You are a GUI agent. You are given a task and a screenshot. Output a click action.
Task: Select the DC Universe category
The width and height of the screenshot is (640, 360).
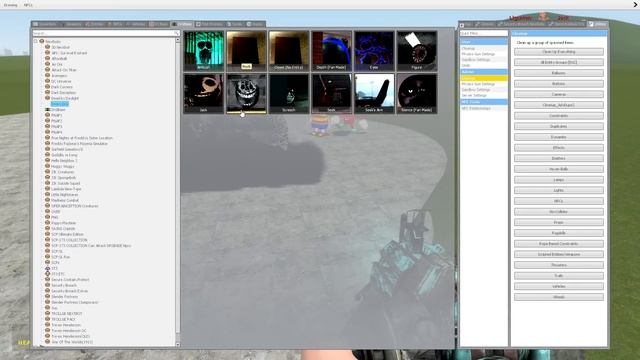pos(61,81)
